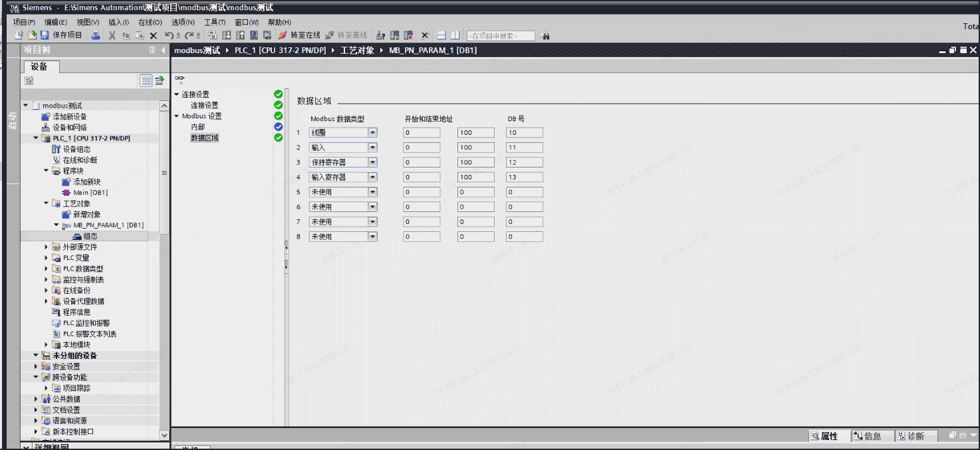This screenshot has height=450, width=980.
Task: Click the DB number field showing 10
Action: [524, 133]
